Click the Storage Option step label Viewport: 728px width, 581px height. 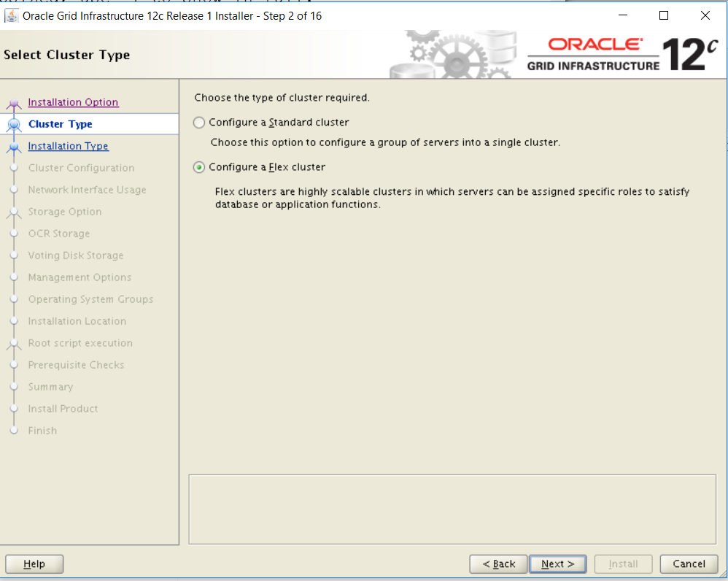click(64, 212)
